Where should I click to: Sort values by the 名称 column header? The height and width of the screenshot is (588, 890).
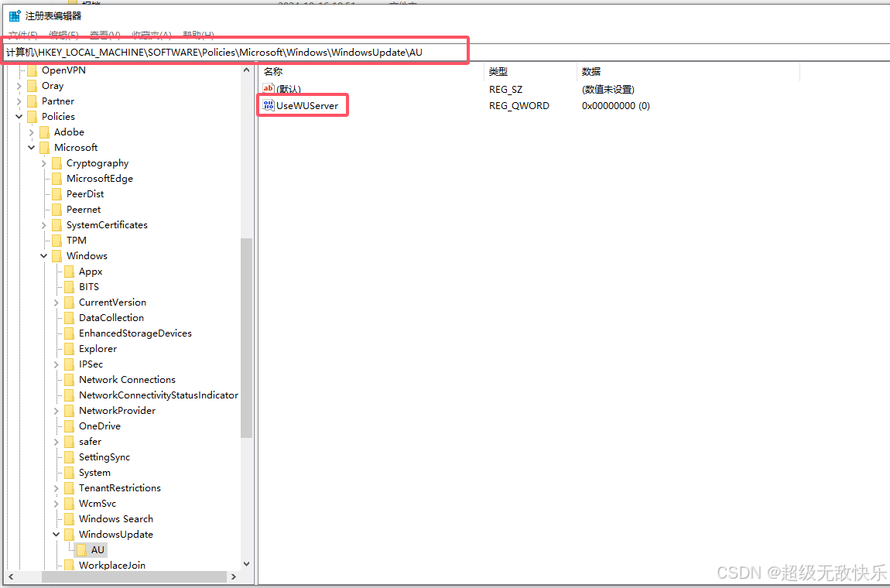[371, 71]
